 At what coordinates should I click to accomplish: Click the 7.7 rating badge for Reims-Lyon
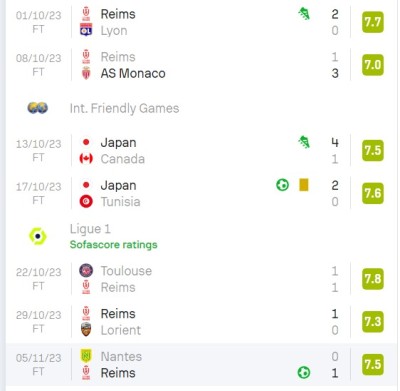[373, 22]
